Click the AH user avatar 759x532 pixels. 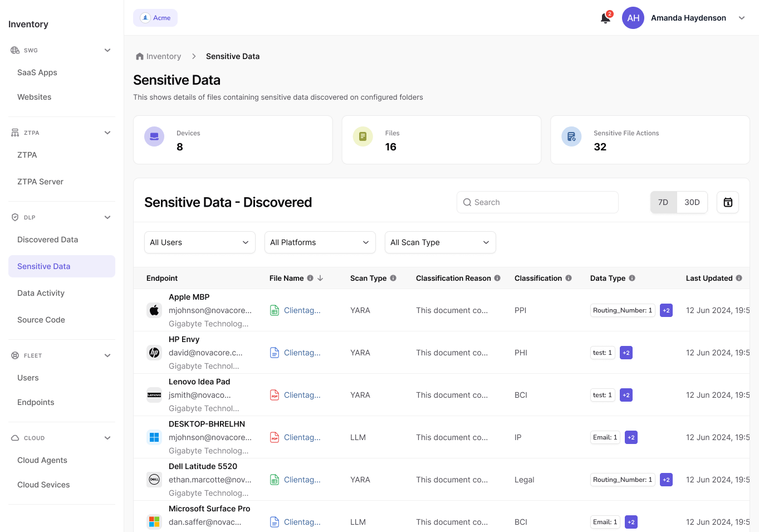(x=633, y=18)
